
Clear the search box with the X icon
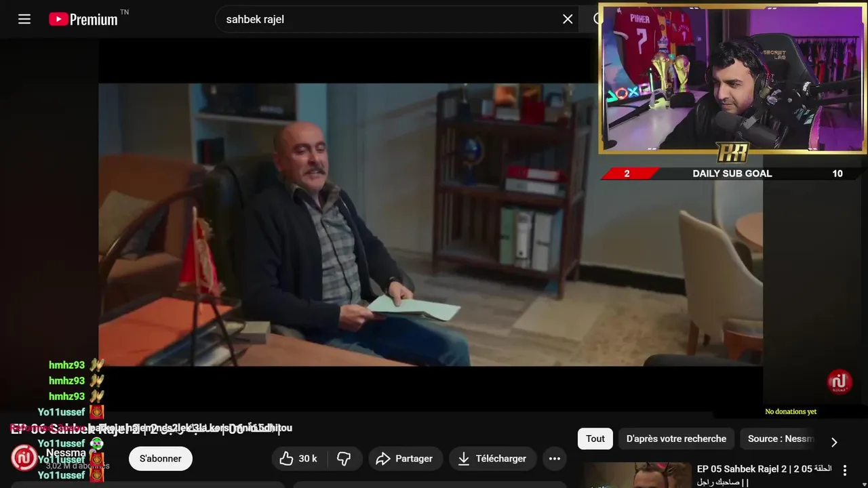(x=568, y=19)
